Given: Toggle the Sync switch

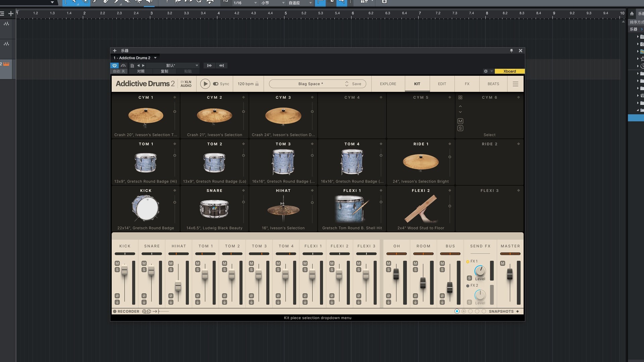Looking at the screenshot, I should 216,84.
